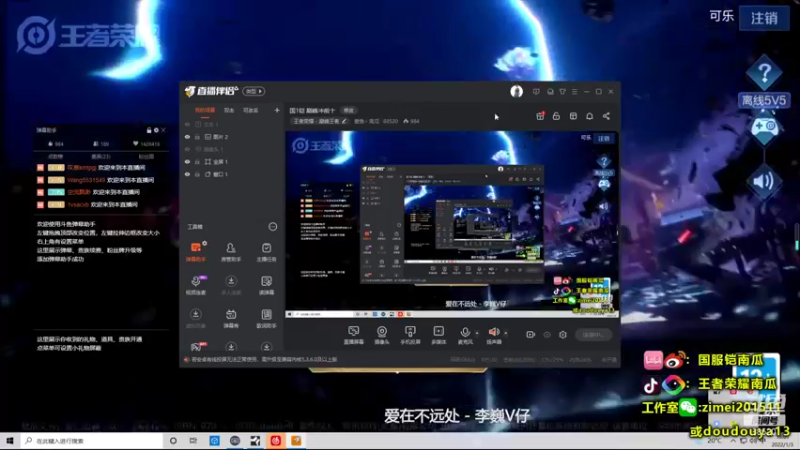Viewport: 800px width, 450px height.
Task: Click the Windows taskbar search box
Action: [92, 441]
